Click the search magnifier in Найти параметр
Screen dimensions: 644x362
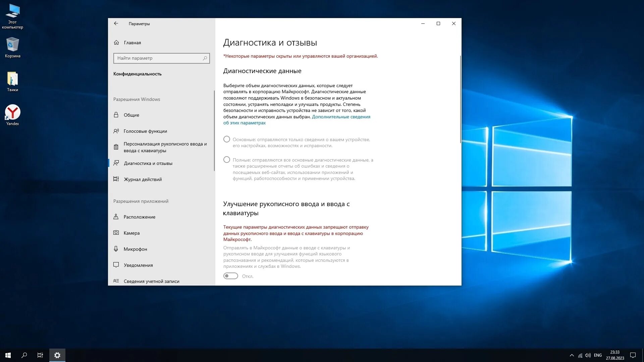pyautogui.click(x=205, y=58)
